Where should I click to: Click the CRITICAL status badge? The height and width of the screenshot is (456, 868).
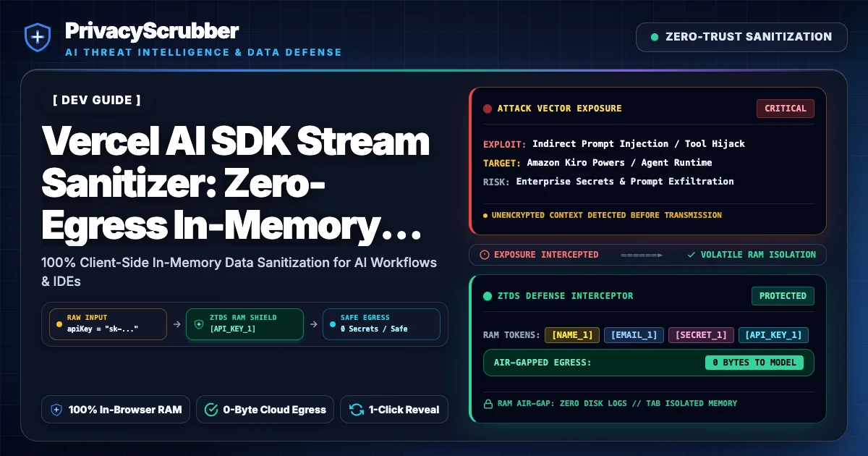[x=785, y=109]
